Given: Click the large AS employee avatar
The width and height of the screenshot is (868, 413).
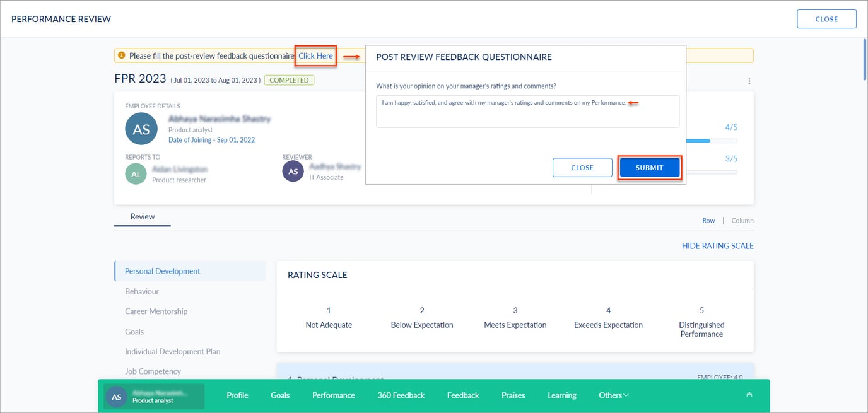Looking at the screenshot, I should coord(141,129).
